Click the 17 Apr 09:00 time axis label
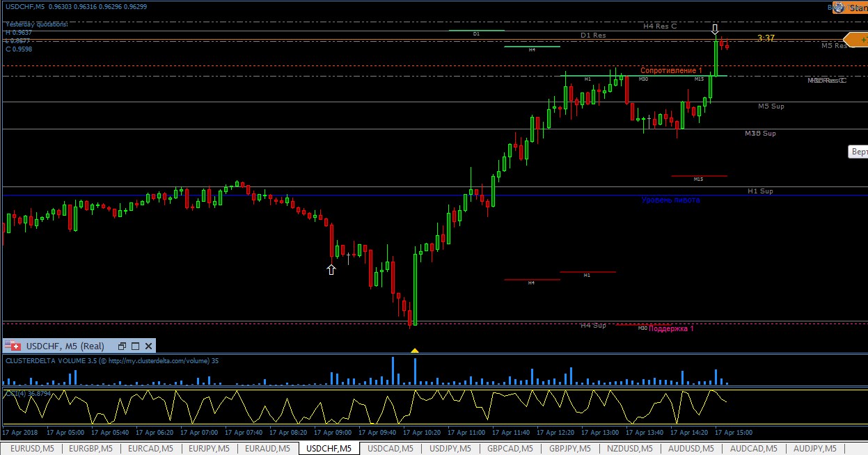Screen dimensions: 868x455 pos(333,432)
